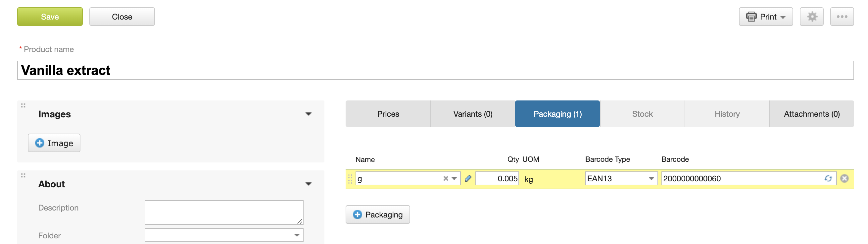Clear the packaging name 'g' with the x icon
This screenshot has height=244, width=868.
tap(446, 179)
